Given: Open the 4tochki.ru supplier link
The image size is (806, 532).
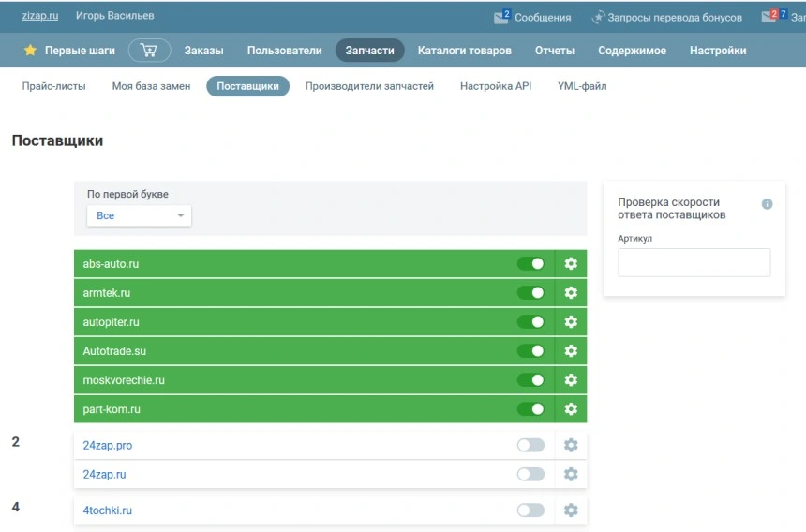Looking at the screenshot, I should pos(108,510).
